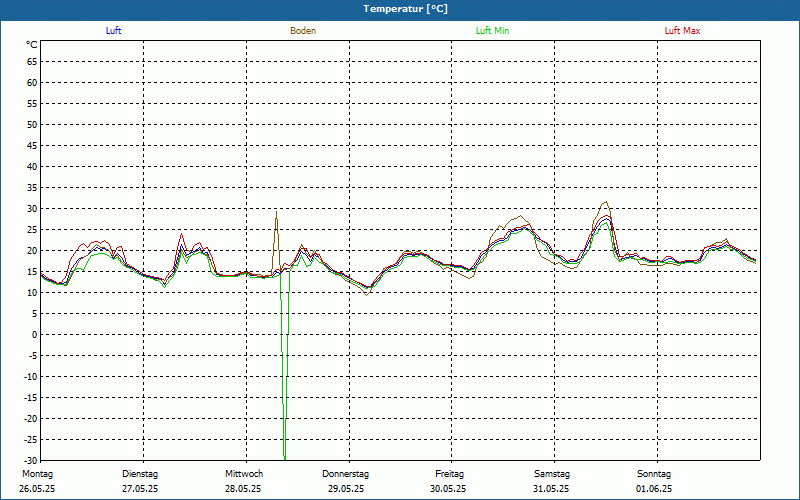Click the y-axis value 25
Image resolution: width=800 pixels, height=500 pixels.
pyautogui.click(x=32, y=230)
